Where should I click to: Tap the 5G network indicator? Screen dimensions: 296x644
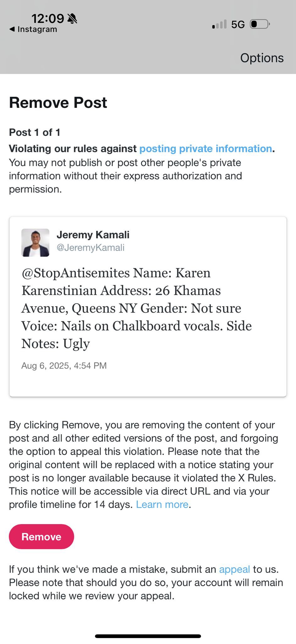click(x=238, y=25)
